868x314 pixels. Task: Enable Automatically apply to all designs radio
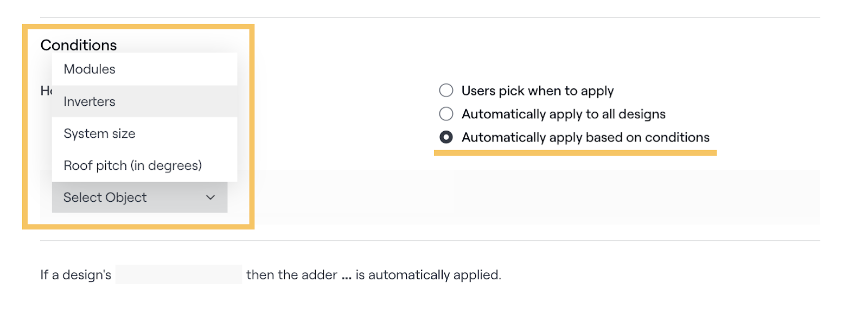(x=446, y=114)
